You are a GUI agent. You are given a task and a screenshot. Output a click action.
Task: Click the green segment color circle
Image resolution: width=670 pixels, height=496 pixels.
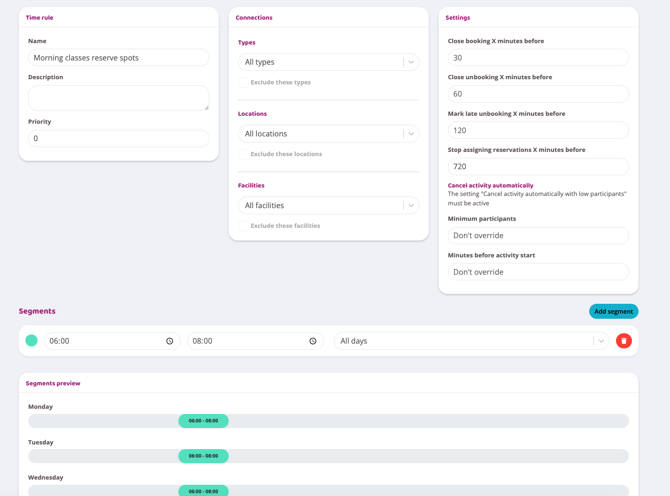click(32, 341)
